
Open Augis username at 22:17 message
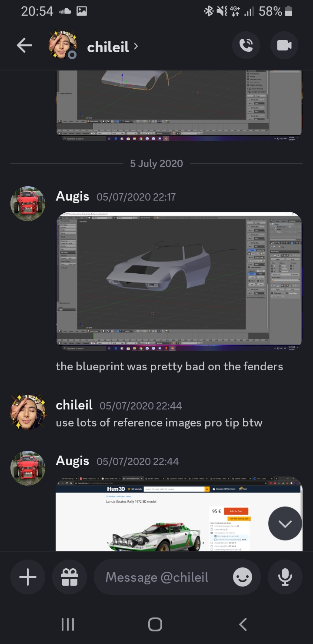tap(73, 197)
